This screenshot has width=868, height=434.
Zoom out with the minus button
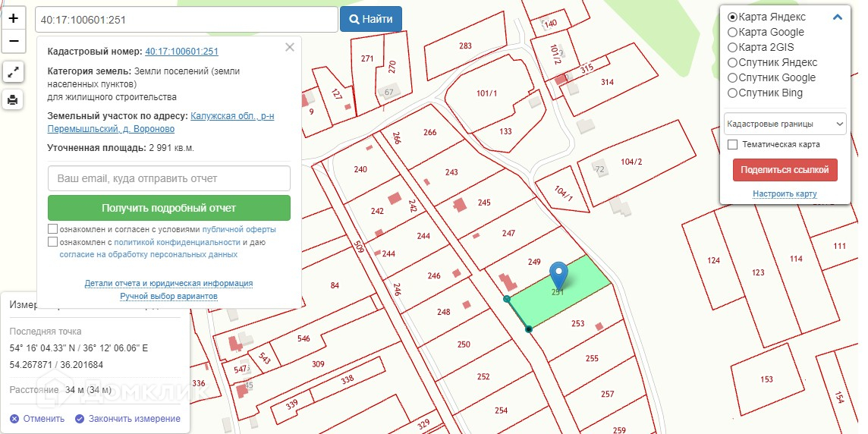(x=14, y=42)
